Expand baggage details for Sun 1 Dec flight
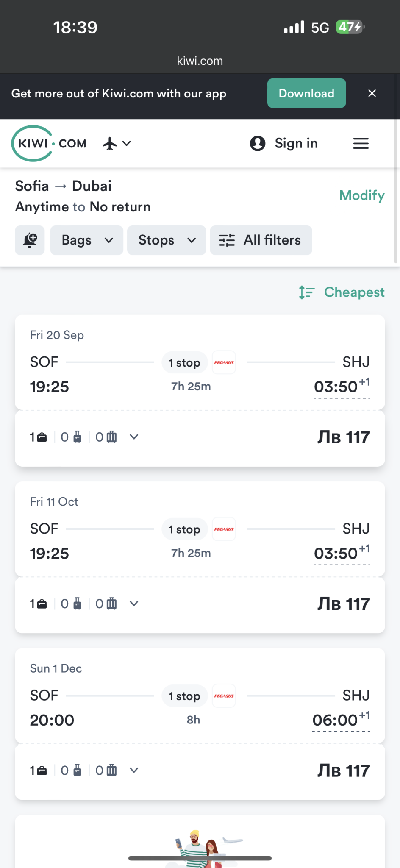The height and width of the screenshot is (868, 400). (134, 771)
